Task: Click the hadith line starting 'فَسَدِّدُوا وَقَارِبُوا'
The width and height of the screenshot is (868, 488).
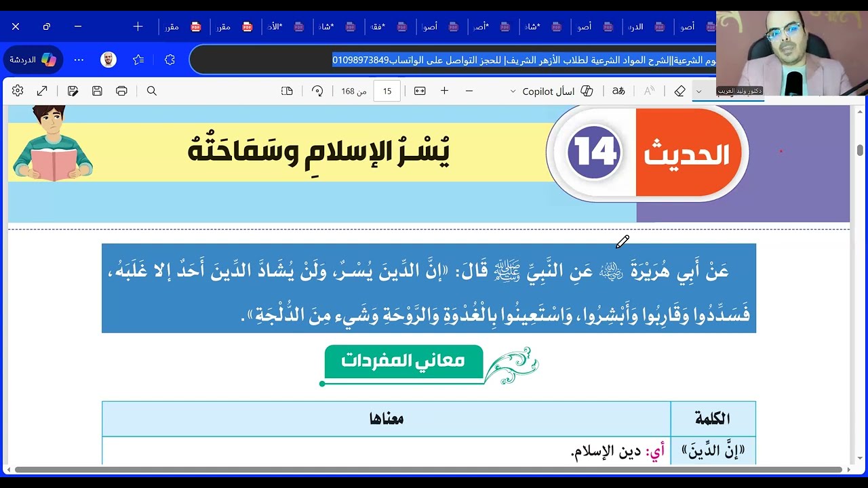Action: coord(496,314)
